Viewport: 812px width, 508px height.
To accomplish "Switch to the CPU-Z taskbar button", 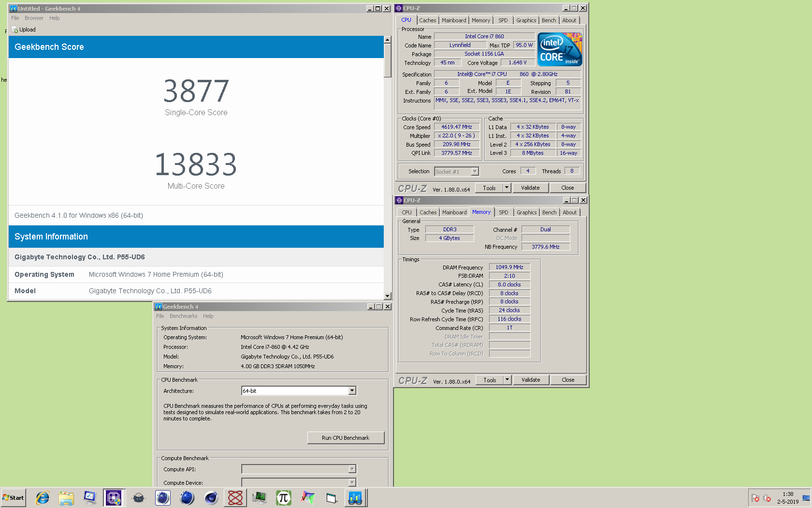I will pos(114,497).
